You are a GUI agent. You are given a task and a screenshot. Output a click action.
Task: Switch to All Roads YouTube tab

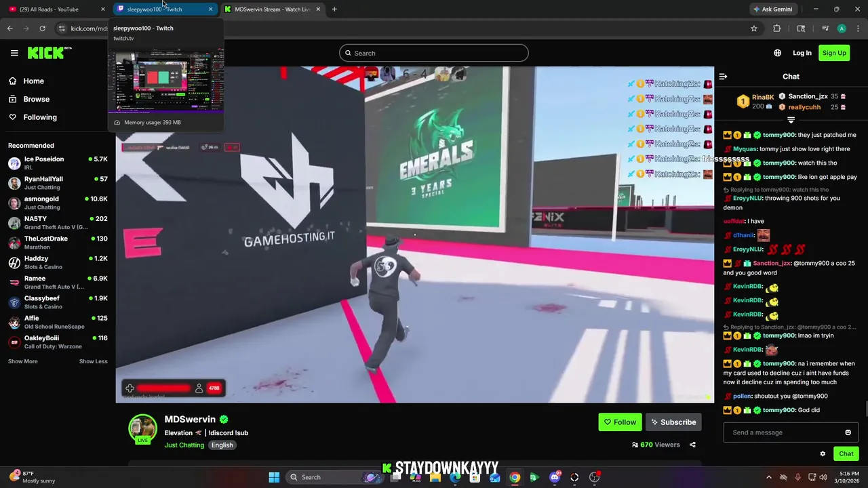click(x=56, y=9)
